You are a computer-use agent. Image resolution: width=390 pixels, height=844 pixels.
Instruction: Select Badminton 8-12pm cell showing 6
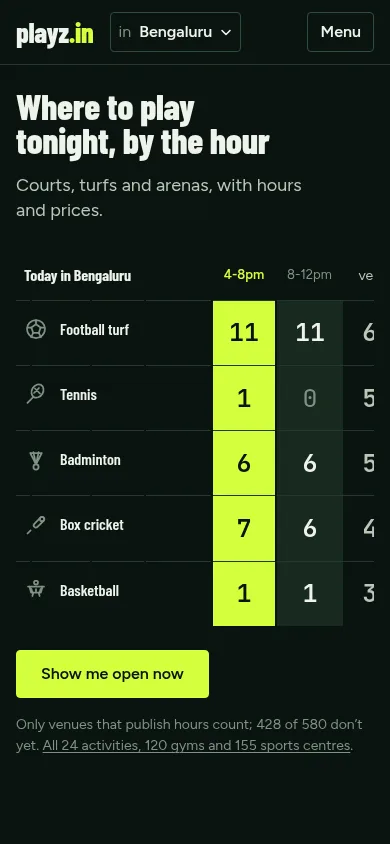(x=309, y=463)
